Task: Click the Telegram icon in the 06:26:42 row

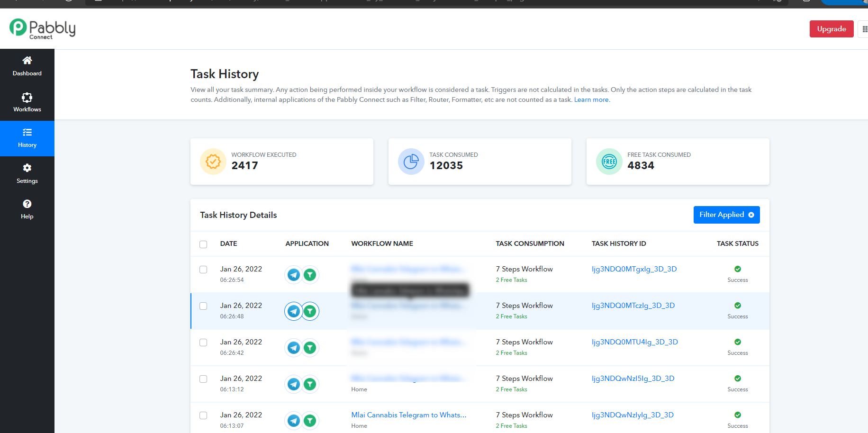Action: [x=294, y=348]
